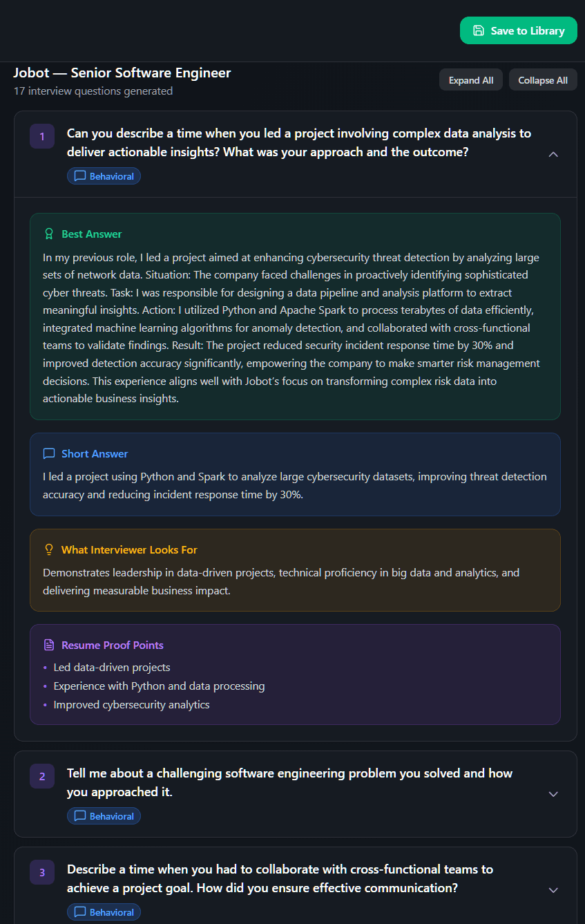The width and height of the screenshot is (585, 924).
Task: Expand question 2 with the down chevron
Action: tap(553, 794)
